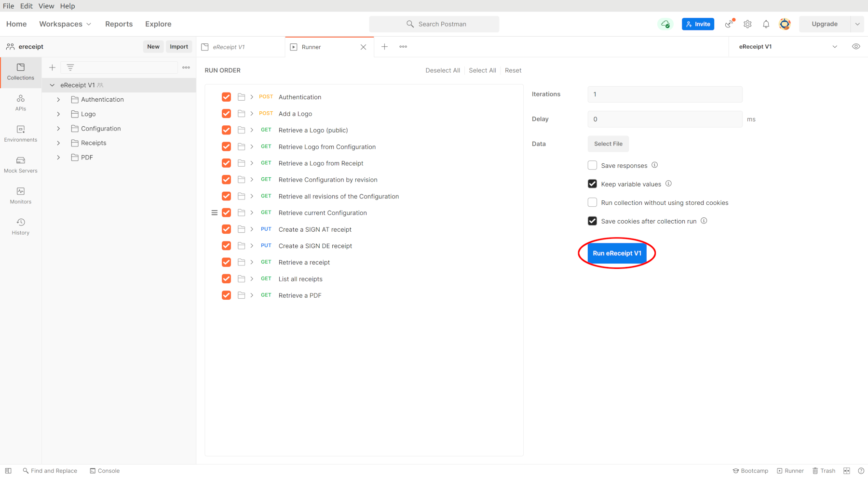868x477 pixels.
Task: Open the Console in the status bar
Action: pos(105,471)
